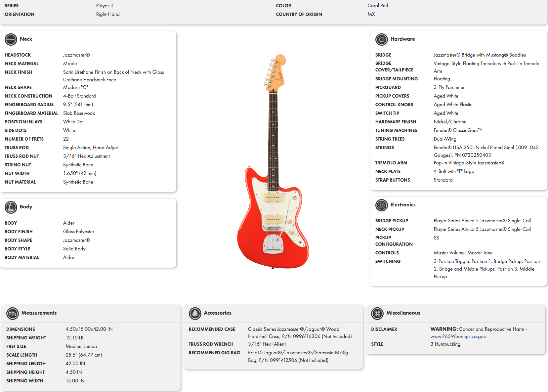Click the 'Maple' neck material value
Viewport: 548px width, 392px height.
pos(70,64)
